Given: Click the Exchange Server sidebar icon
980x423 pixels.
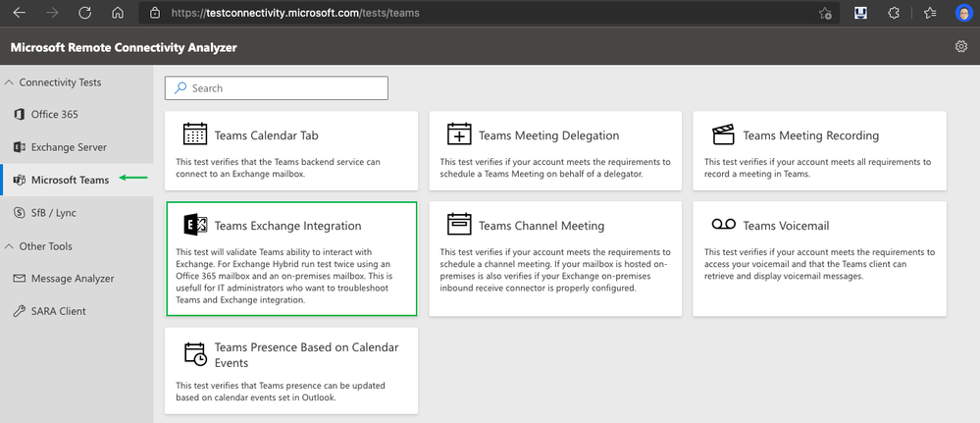Looking at the screenshot, I should (19, 147).
